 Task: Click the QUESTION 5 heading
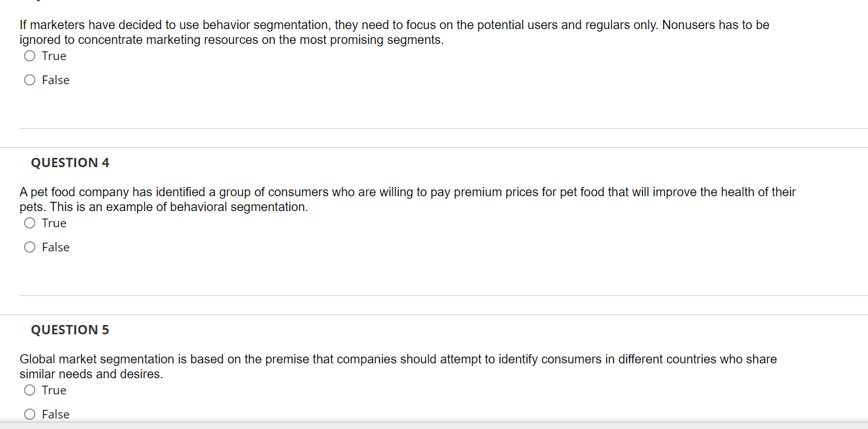coord(70,329)
